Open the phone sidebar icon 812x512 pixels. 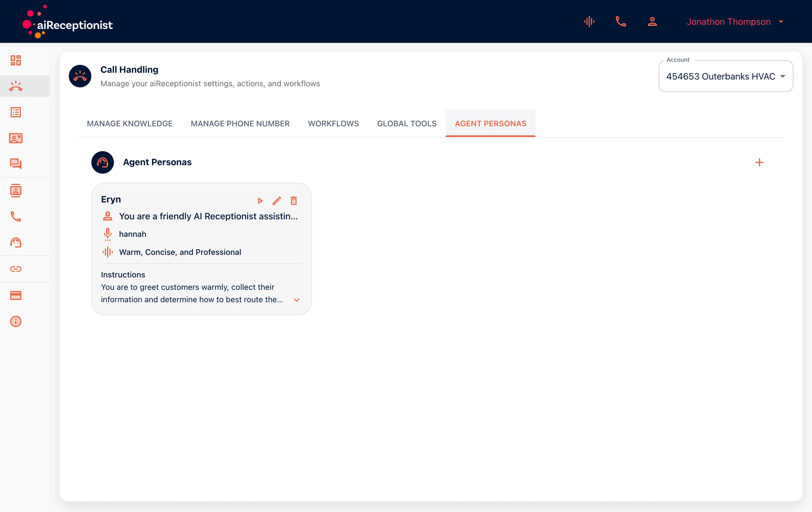16,217
